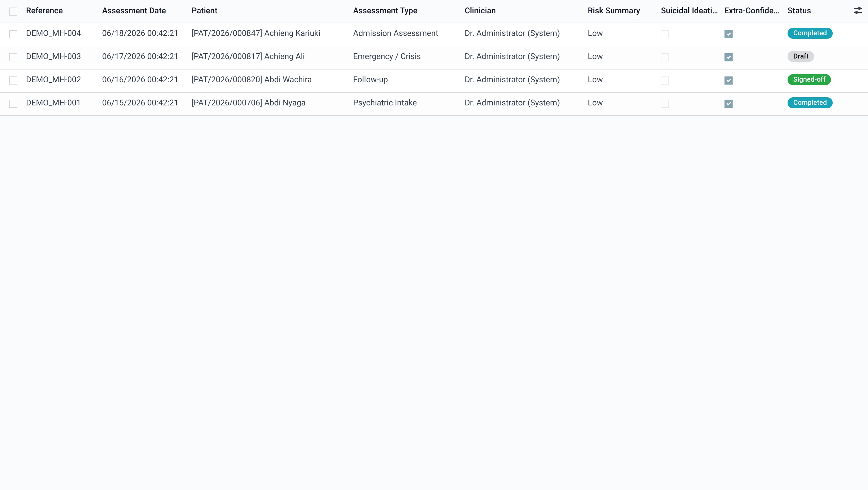Click the Draft status badge for DEMO_MH-003
Image resolution: width=868 pixels, height=490 pixels.
click(x=801, y=56)
